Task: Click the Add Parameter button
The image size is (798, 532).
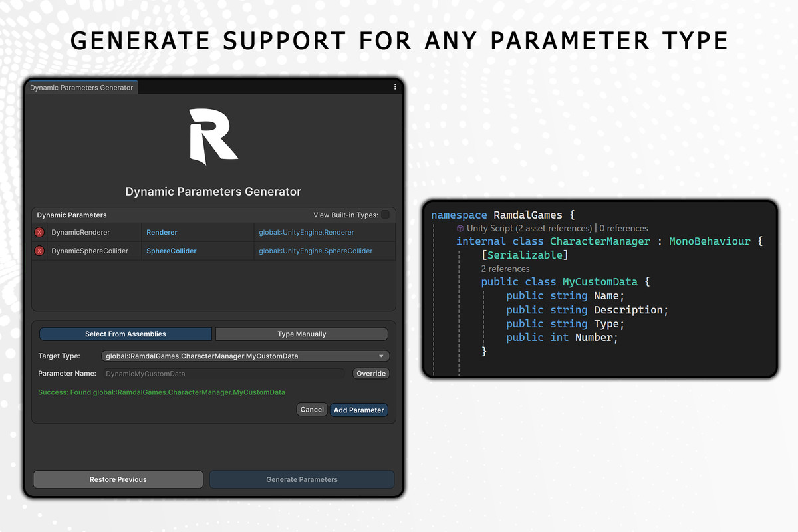Action: point(359,410)
